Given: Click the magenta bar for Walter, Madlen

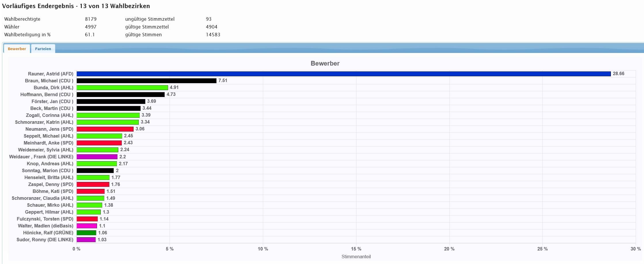Looking at the screenshot, I should pyautogui.click(x=87, y=226).
